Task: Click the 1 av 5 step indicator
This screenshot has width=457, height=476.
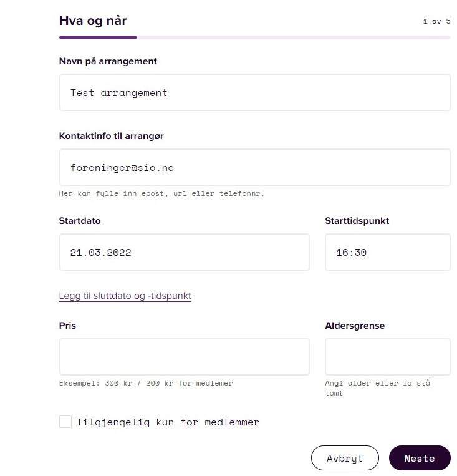Action: coord(436,21)
